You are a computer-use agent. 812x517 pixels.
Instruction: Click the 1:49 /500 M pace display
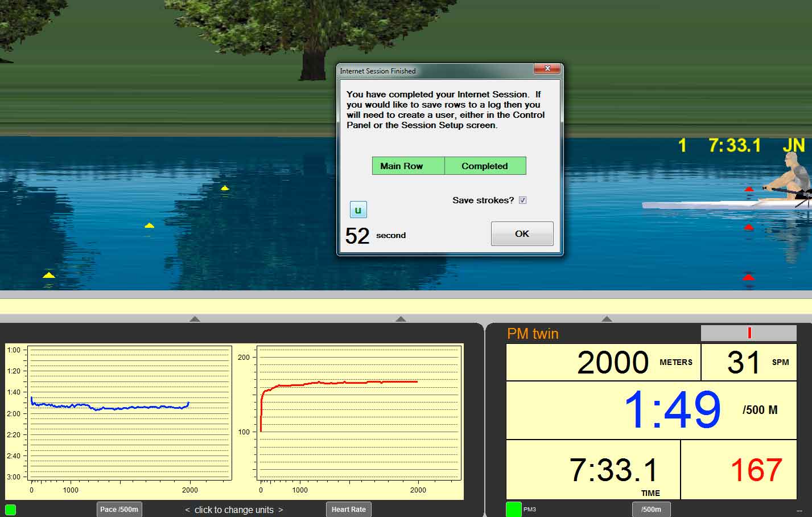[652, 410]
